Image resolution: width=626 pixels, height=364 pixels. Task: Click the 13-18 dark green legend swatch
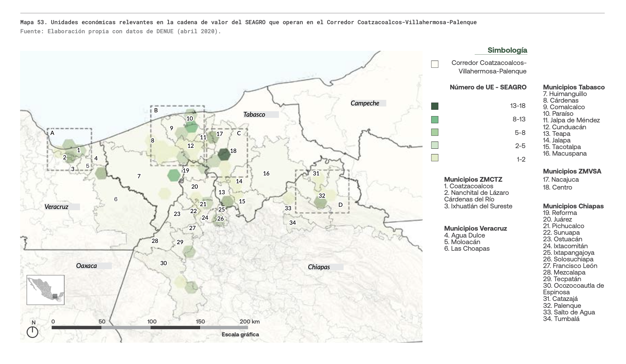(434, 106)
